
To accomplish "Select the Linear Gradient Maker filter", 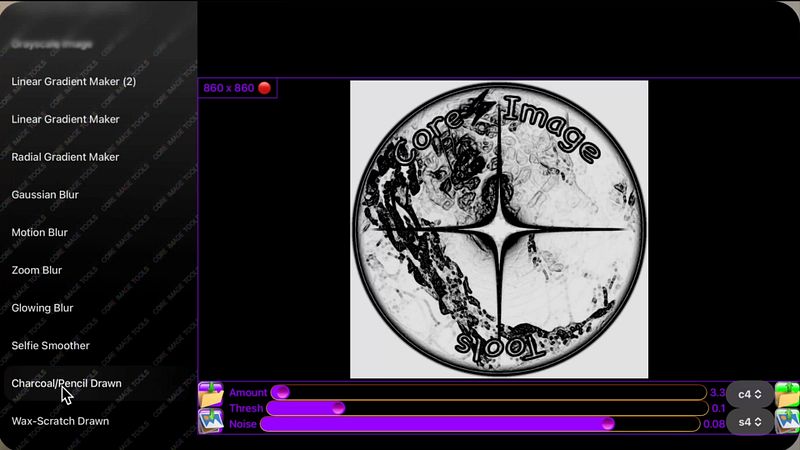I will coord(65,119).
